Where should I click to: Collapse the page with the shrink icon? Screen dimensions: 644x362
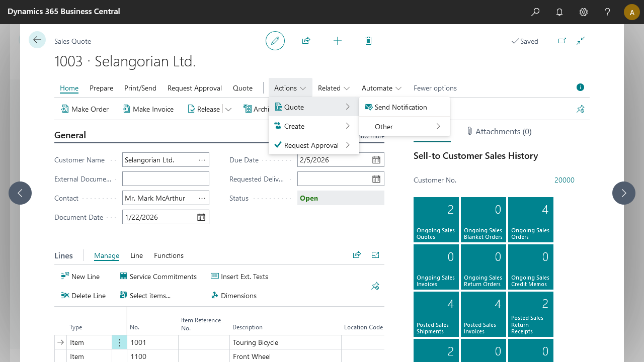coord(581,41)
